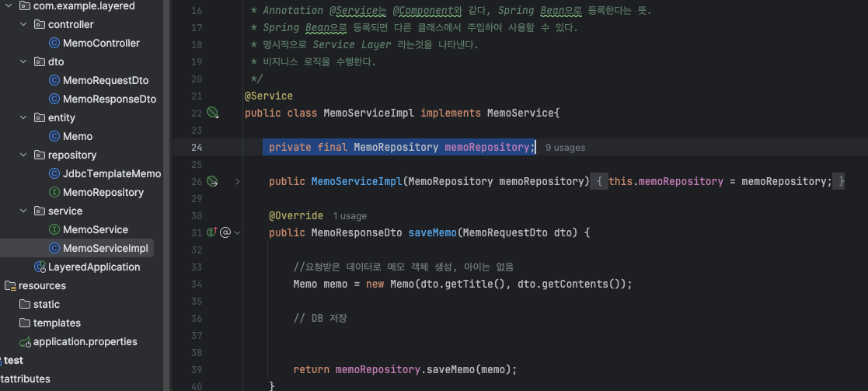Select the static folder
868x391 pixels.
pyautogui.click(x=47, y=304)
